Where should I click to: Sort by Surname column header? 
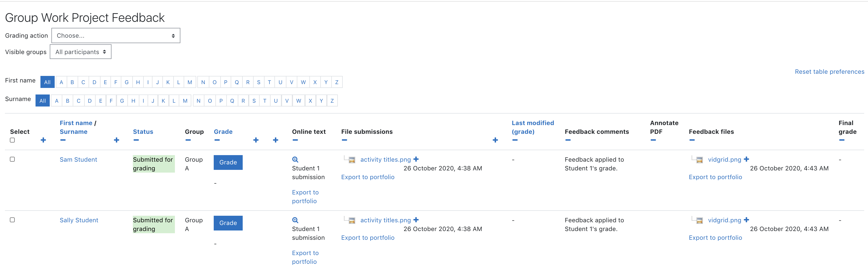(x=74, y=132)
